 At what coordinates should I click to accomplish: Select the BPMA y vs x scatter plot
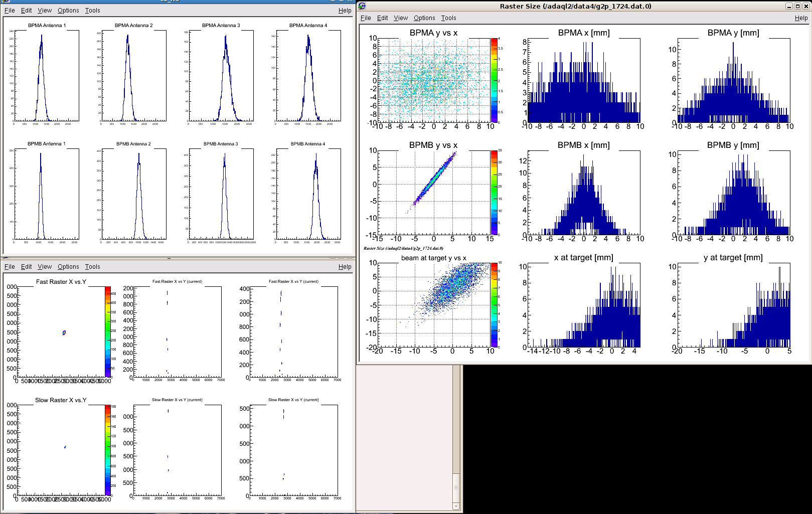tap(434, 80)
